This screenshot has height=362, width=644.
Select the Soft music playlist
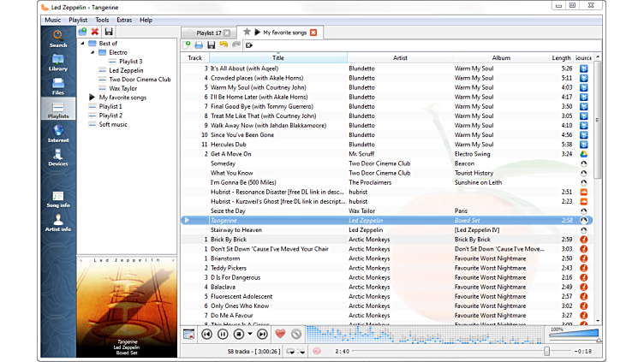[113, 124]
